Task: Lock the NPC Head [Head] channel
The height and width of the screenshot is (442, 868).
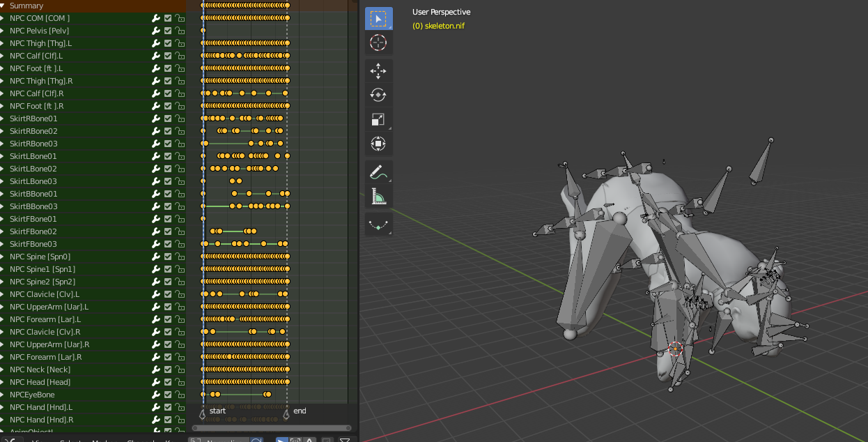Action: 180,382
